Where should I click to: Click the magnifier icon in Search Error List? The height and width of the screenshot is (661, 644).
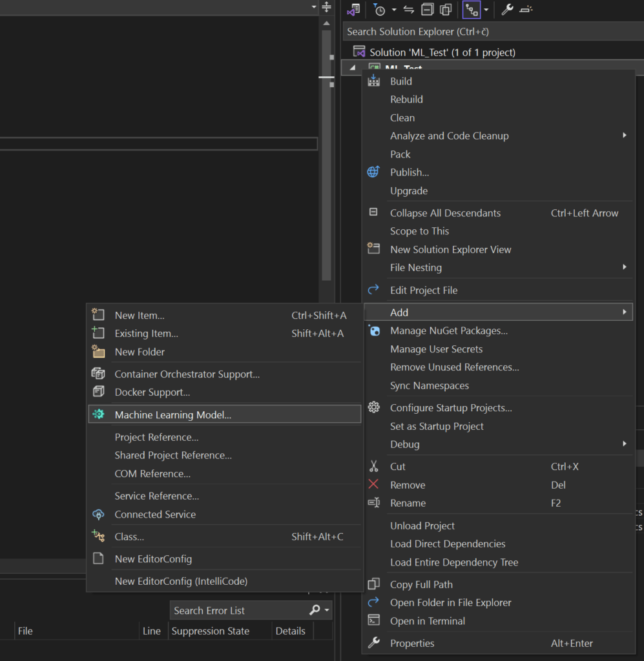[x=315, y=610]
